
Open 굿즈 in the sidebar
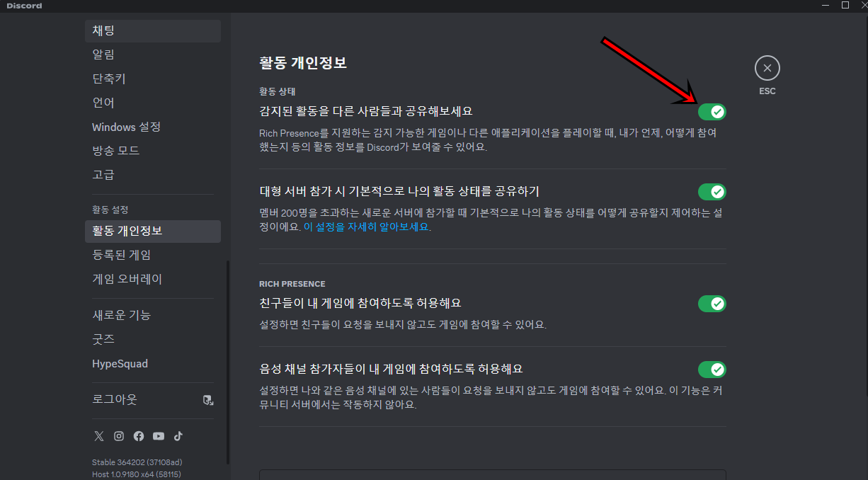[x=153, y=339]
